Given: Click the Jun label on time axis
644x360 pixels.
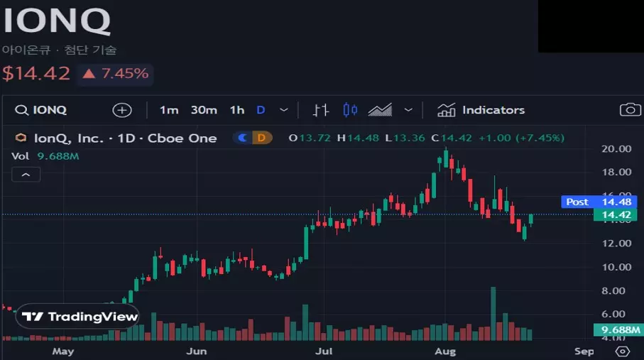Looking at the screenshot, I should [196, 351].
